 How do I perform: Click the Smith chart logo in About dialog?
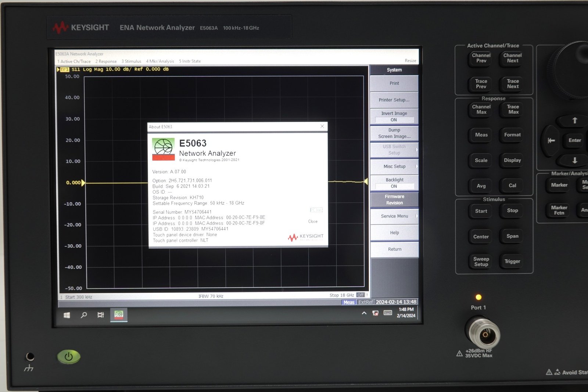pyautogui.click(x=163, y=149)
